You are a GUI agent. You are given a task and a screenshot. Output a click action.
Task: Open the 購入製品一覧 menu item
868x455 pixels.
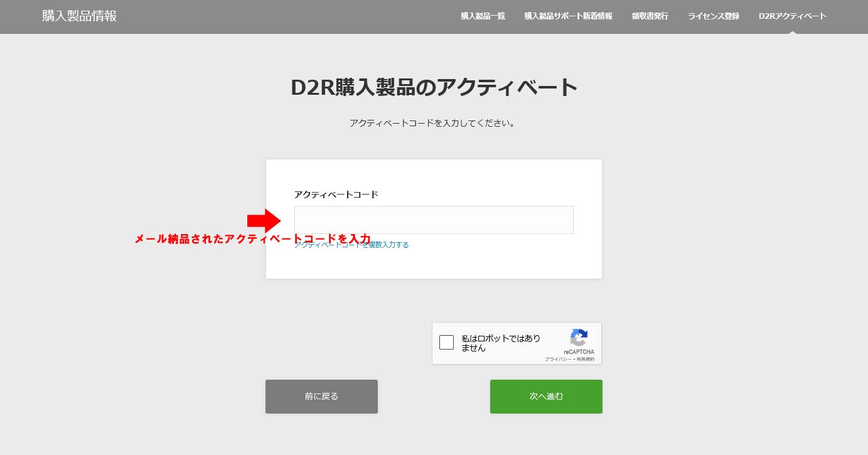pos(483,16)
